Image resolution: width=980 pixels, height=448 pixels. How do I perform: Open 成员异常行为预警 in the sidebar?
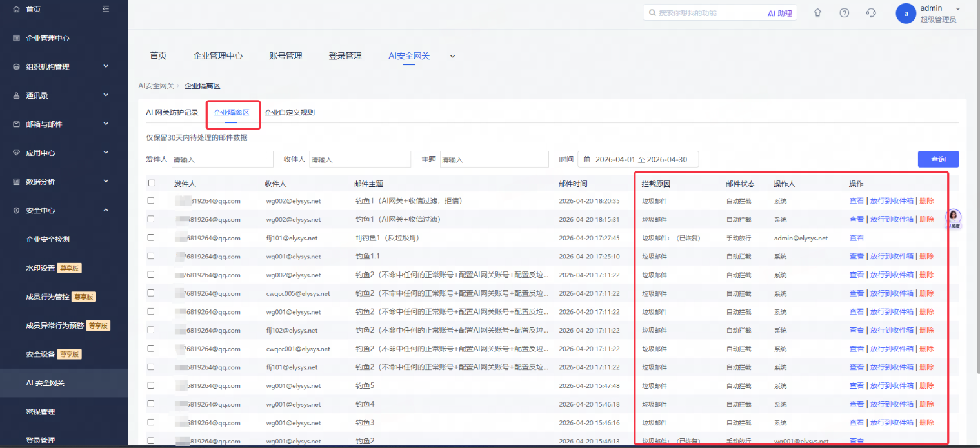coord(55,326)
